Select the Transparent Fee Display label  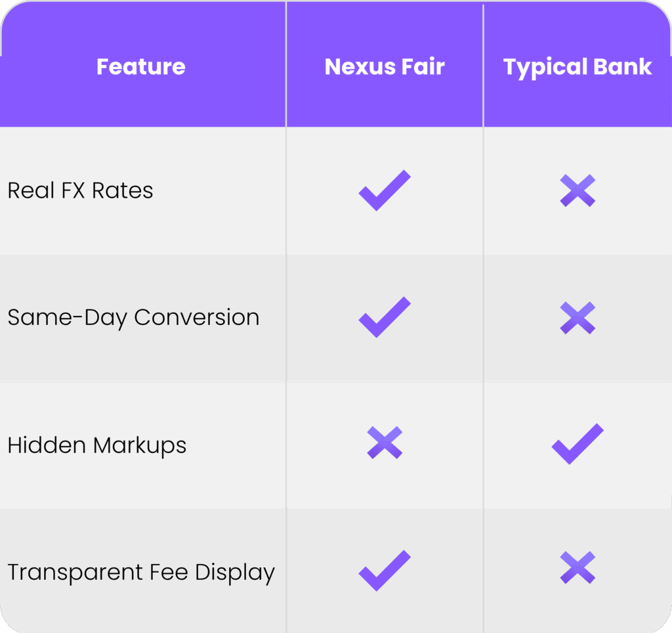point(141,573)
